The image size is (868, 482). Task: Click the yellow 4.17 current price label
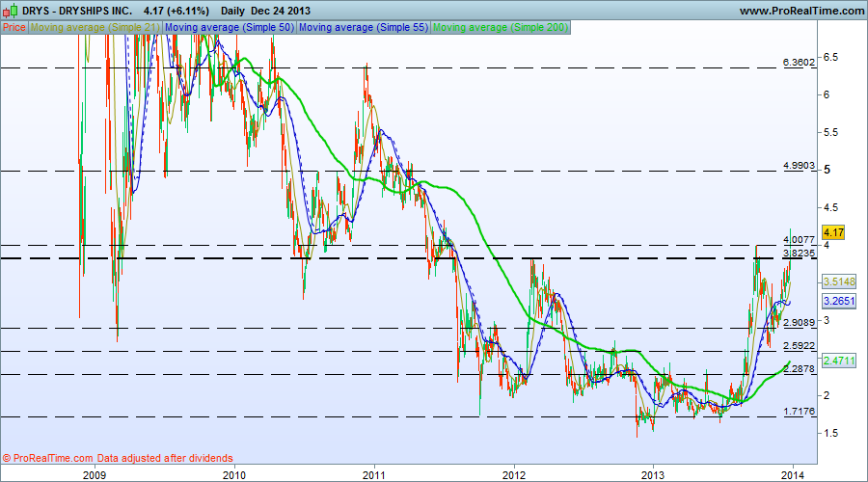pyautogui.click(x=833, y=232)
